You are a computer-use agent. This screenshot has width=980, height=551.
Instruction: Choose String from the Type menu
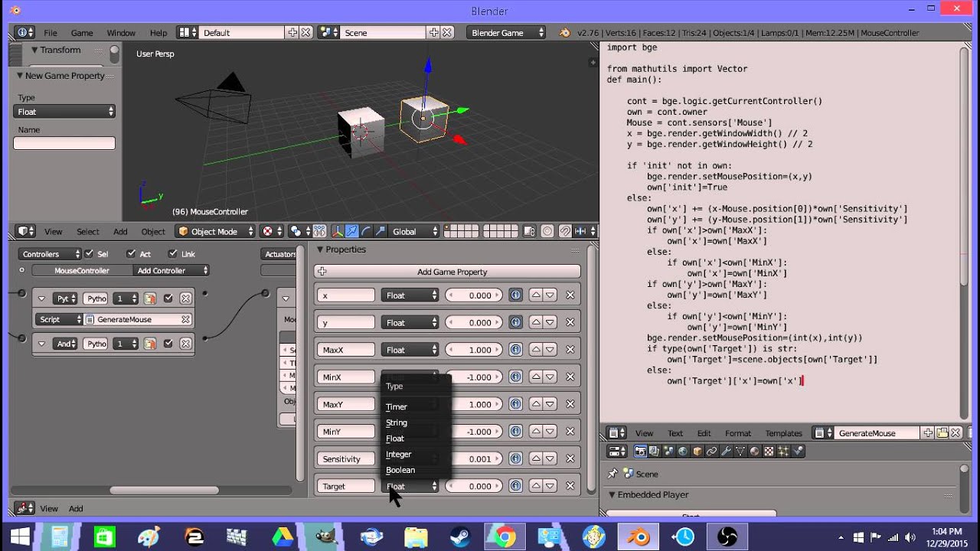397,422
